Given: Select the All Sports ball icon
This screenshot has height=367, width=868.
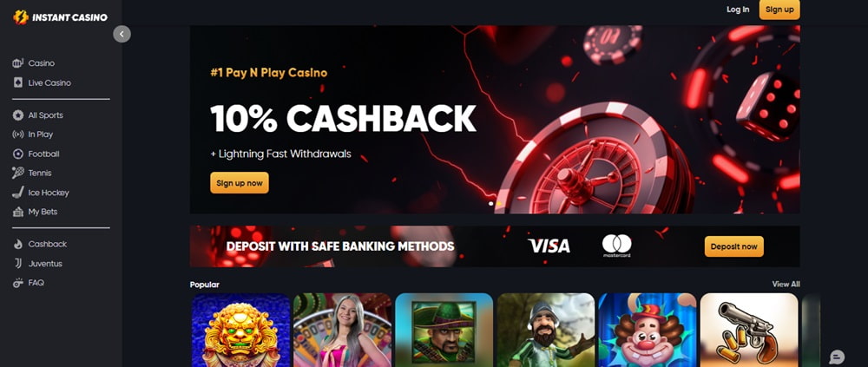Looking at the screenshot, I should click(17, 115).
